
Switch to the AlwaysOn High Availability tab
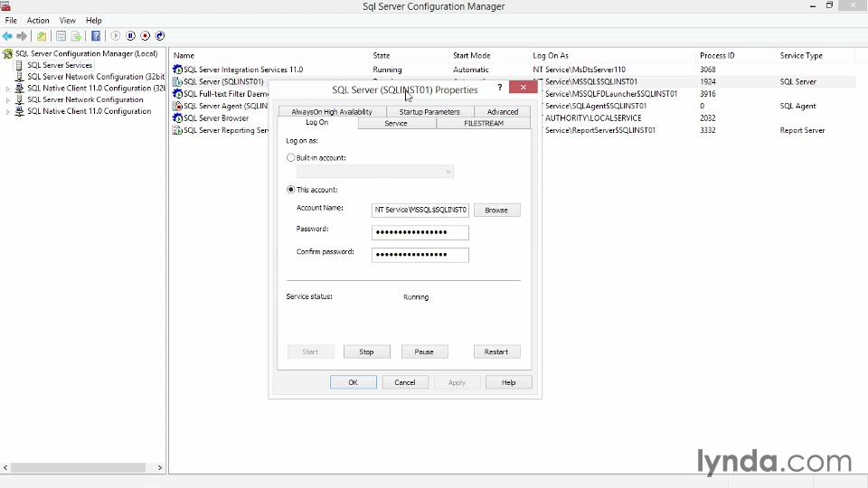pos(332,112)
